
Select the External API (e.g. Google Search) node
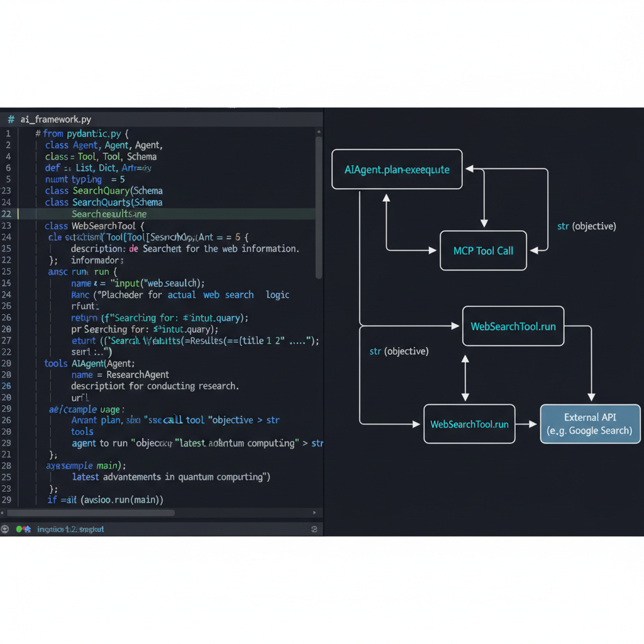click(x=590, y=424)
